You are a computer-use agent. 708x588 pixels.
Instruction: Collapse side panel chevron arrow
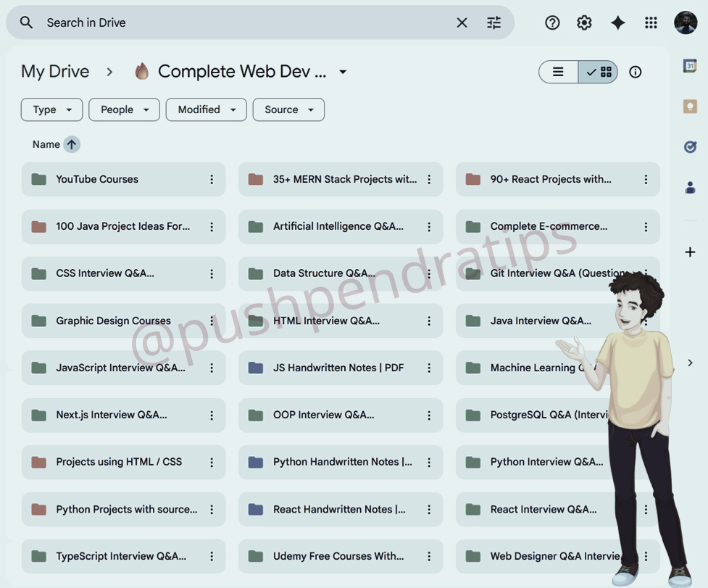pos(690,363)
